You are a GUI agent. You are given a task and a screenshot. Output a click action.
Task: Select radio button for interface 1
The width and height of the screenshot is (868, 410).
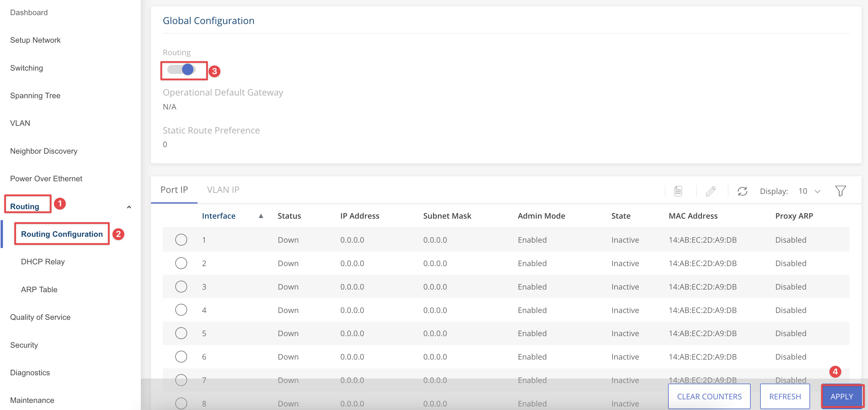coord(181,240)
